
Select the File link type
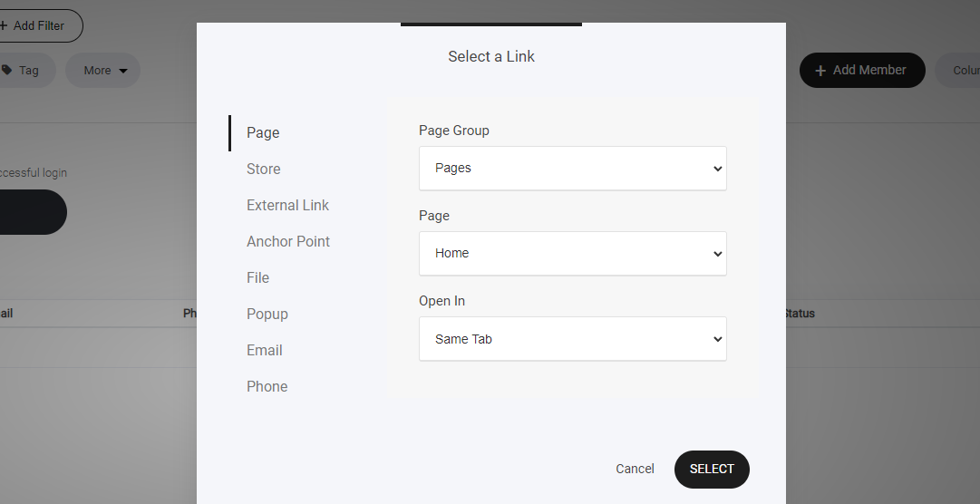(x=258, y=277)
